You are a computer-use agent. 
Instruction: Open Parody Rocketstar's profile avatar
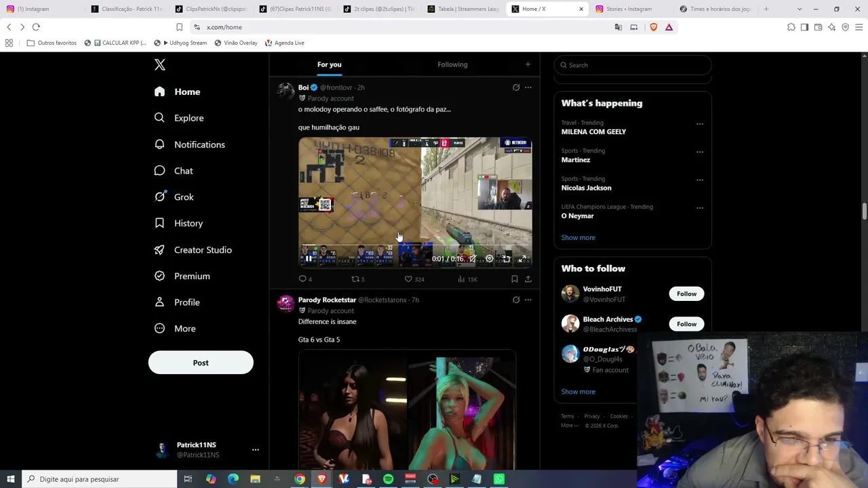[285, 304]
